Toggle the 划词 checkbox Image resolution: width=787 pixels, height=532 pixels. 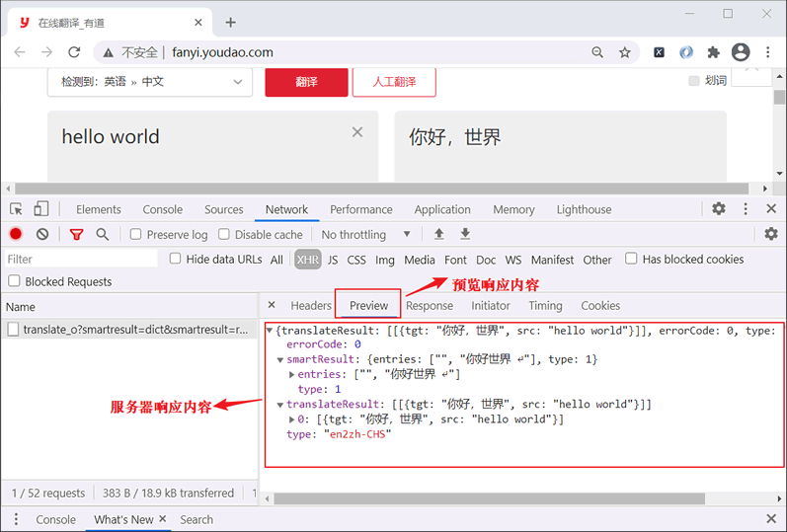coord(694,81)
